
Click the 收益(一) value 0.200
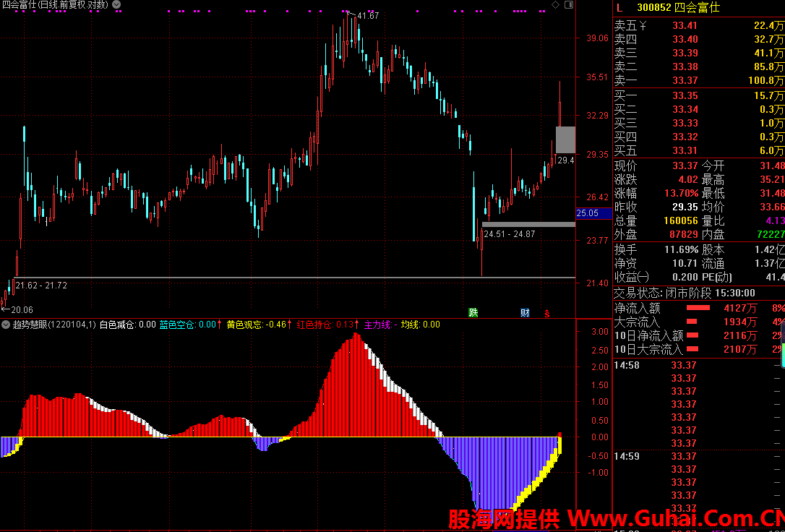tap(685, 278)
